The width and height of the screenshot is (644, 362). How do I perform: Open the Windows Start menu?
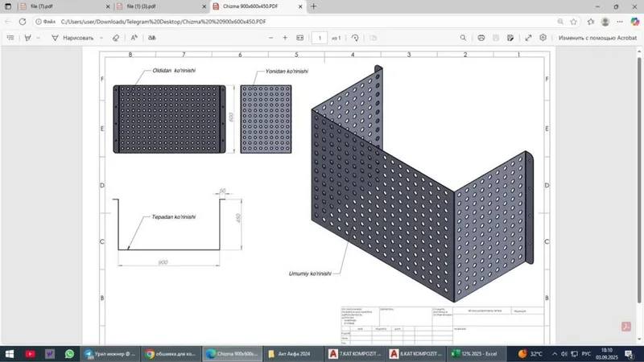[10, 354]
